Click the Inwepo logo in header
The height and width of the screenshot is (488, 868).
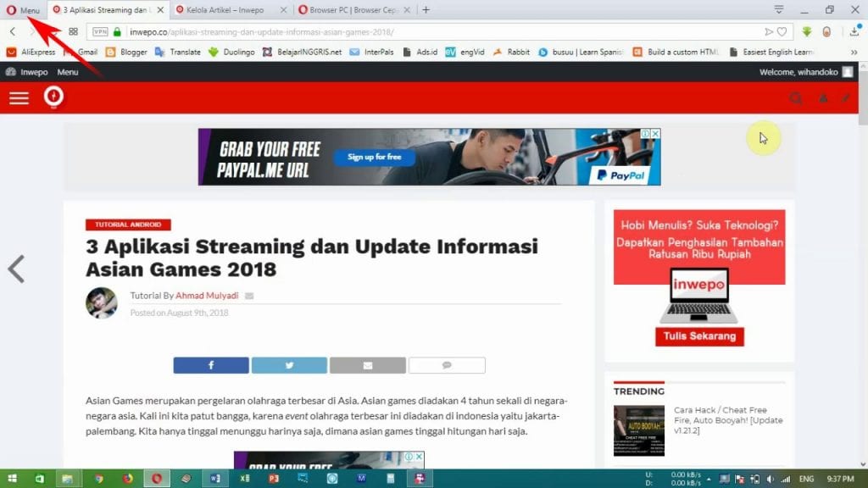tap(53, 97)
